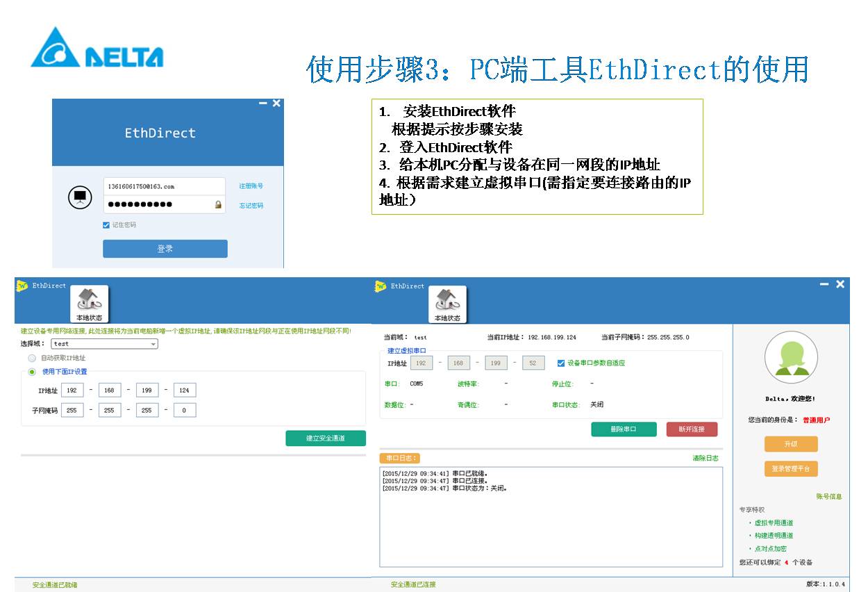Toggle the 记住密码 checkbox
The image size is (868, 592).
106,225
